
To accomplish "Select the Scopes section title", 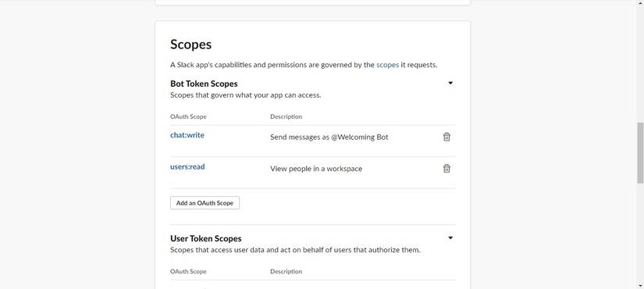I will [190, 45].
